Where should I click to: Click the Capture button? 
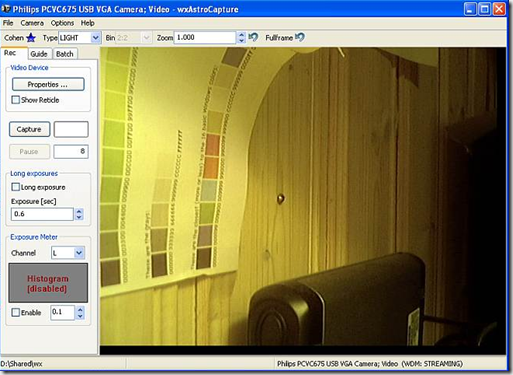coord(29,129)
